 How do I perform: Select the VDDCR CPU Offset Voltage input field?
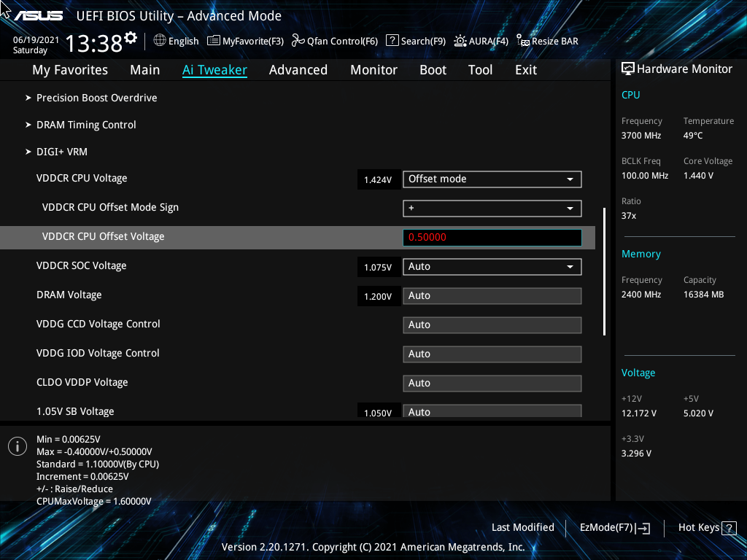(492, 237)
